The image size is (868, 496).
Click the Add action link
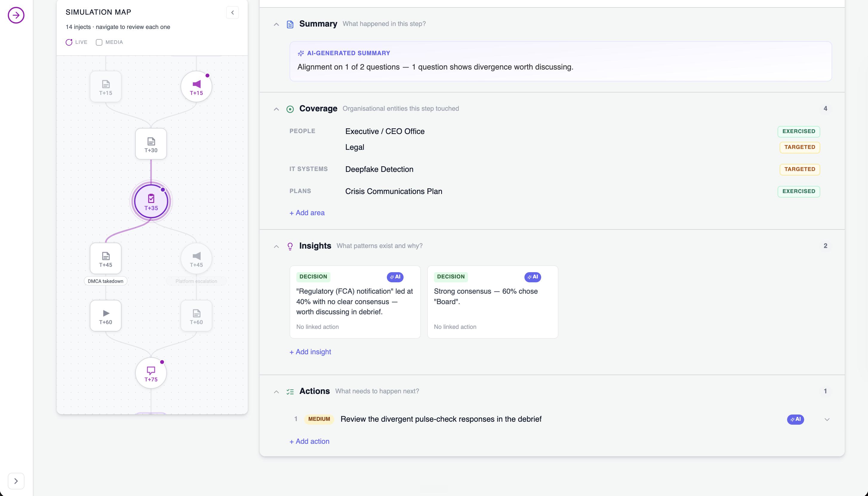coord(309,441)
